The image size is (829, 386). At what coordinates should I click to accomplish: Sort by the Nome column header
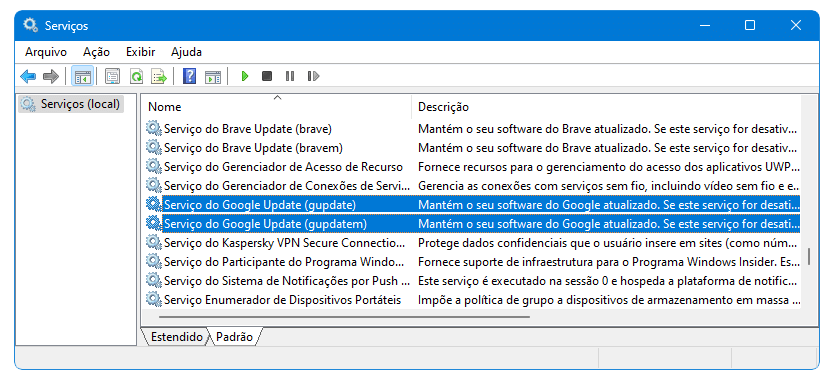277,106
